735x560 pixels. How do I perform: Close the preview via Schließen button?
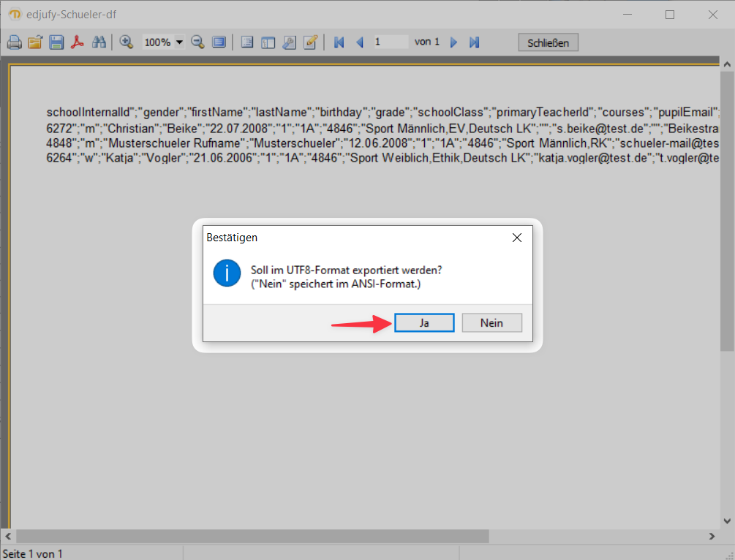coord(548,42)
